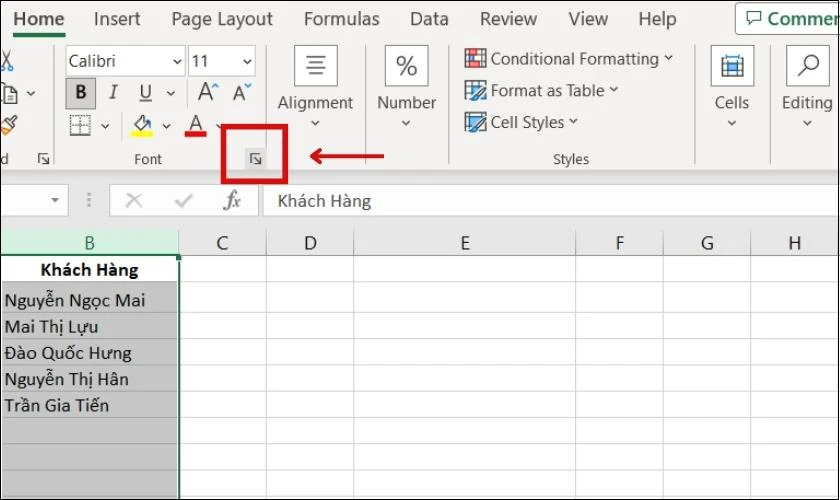Apply red font color A

tap(196, 126)
